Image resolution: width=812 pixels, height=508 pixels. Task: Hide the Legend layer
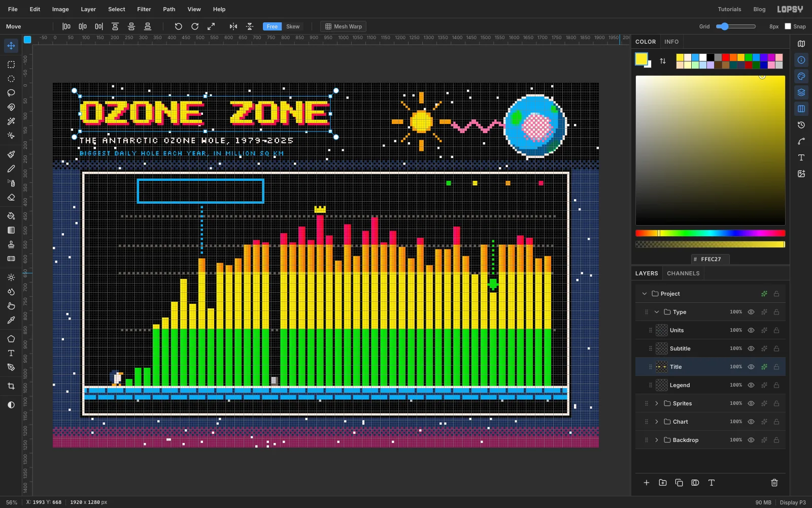[x=751, y=385]
